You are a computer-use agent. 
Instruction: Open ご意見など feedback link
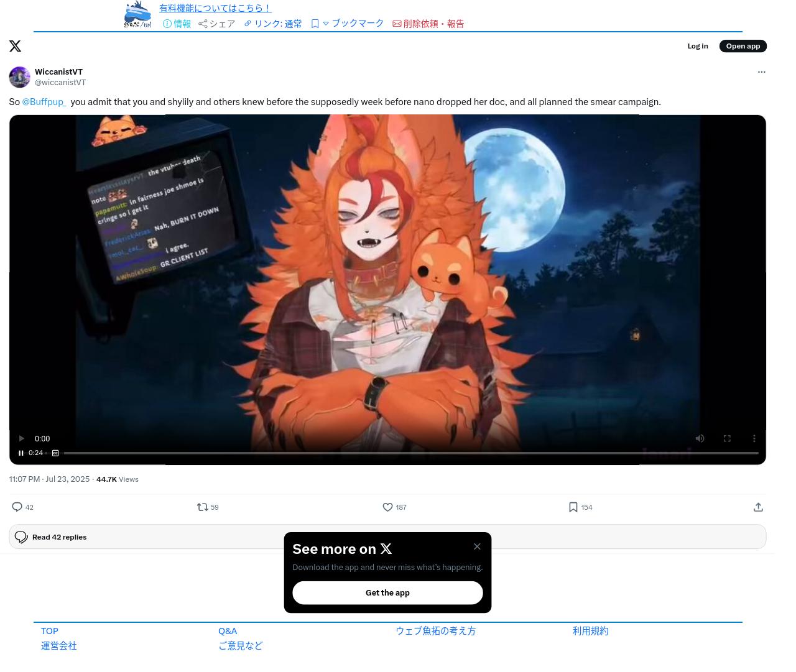point(240,646)
